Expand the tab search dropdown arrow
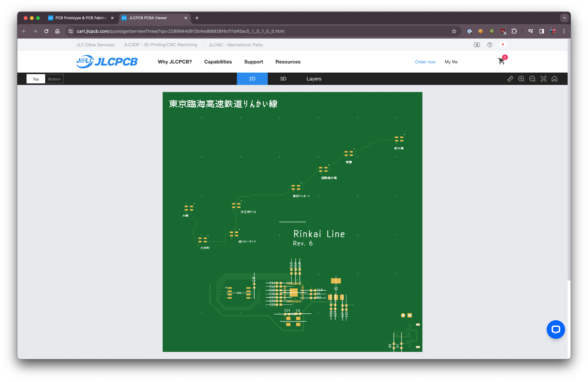The image size is (588, 382). pyautogui.click(x=564, y=18)
